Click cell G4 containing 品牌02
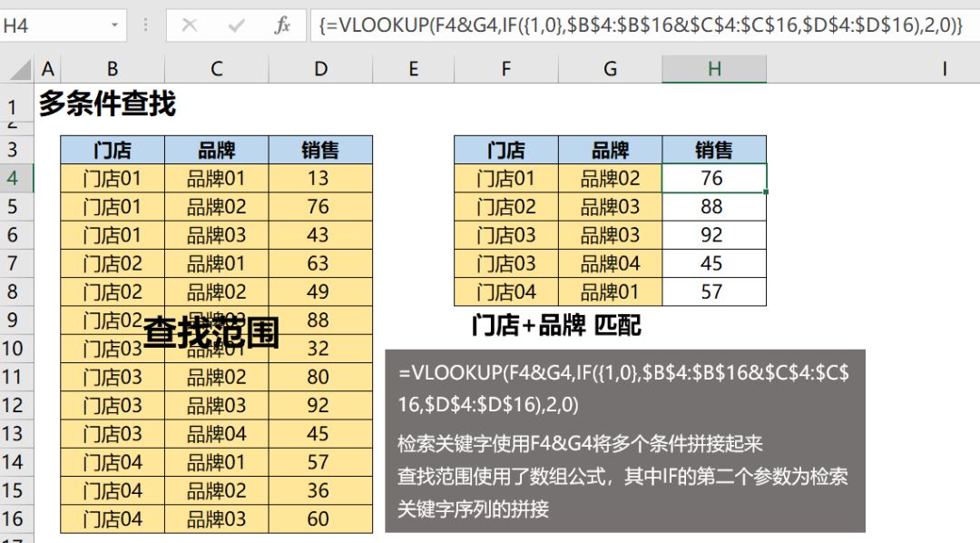The width and height of the screenshot is (980, 543). coord(610,178)
